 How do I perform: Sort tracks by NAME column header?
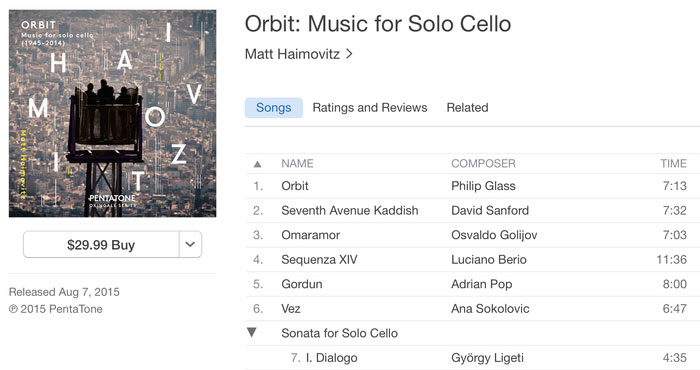(297, 164)
